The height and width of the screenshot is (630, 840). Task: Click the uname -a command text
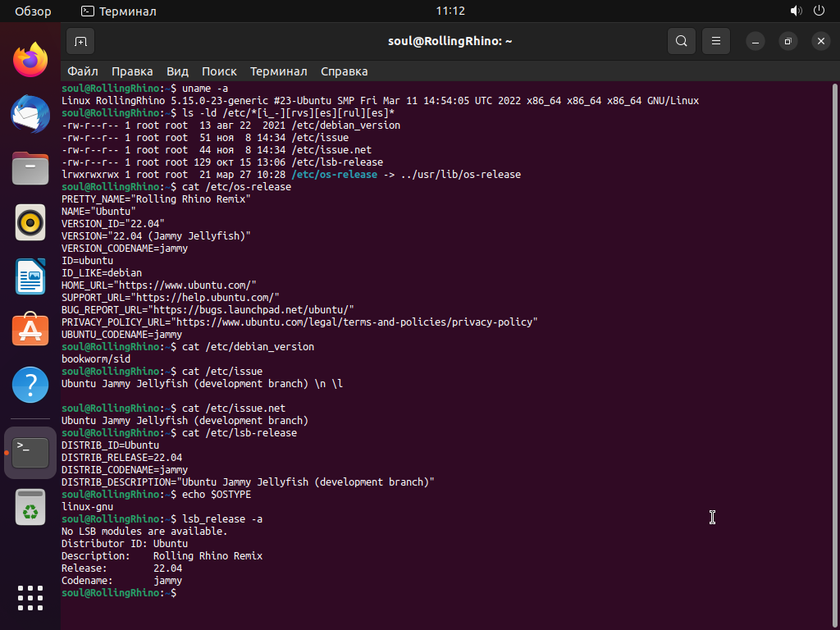[x=205, y=89]
